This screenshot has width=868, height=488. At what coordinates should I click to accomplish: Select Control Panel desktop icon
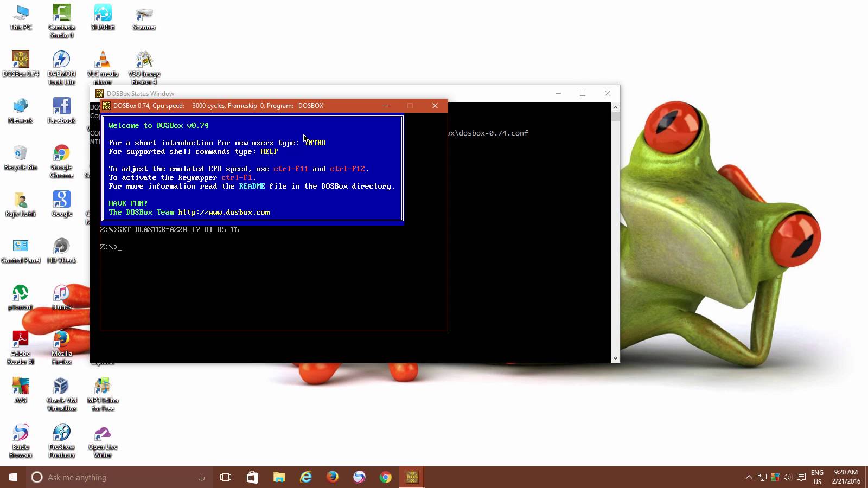[x=21, y=251]
